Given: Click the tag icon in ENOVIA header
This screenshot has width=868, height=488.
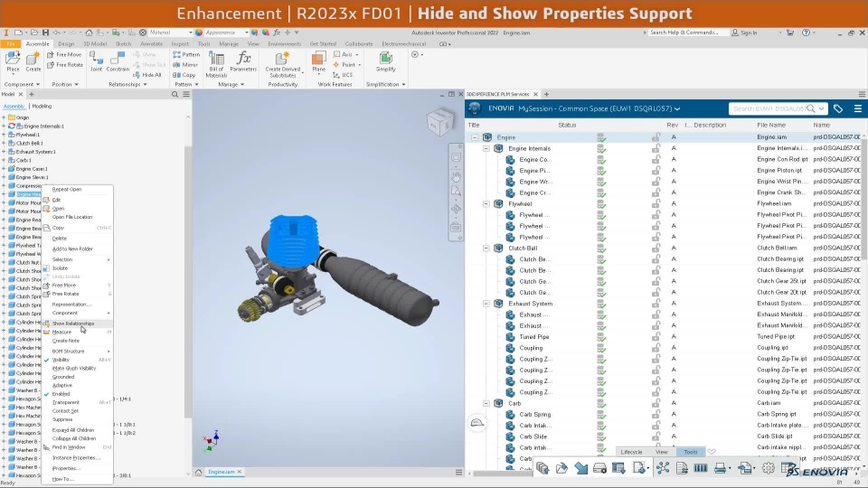Looking at the screenshot, I should [838, 108].
